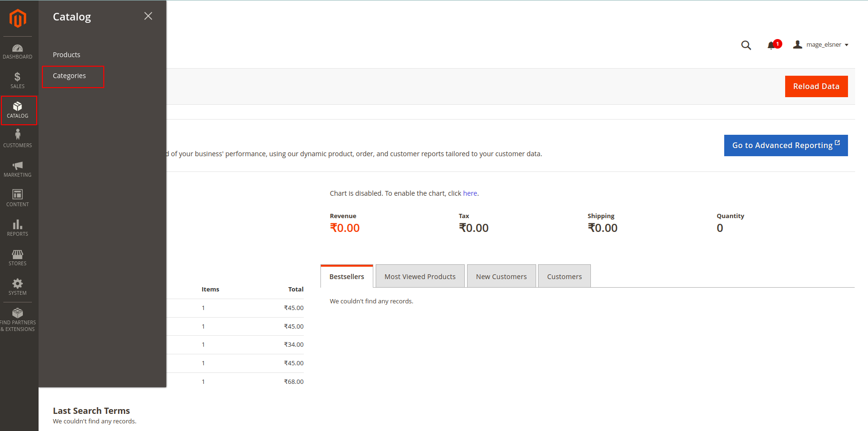868x431 pixels.
Task: Select the Catalog sidebar icon
Action: pos(18,110)
